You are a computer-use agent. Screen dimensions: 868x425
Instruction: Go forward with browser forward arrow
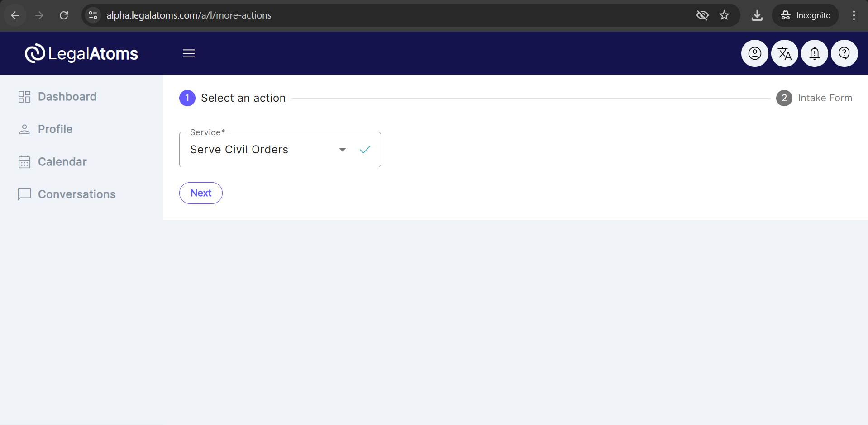point(39,15)
